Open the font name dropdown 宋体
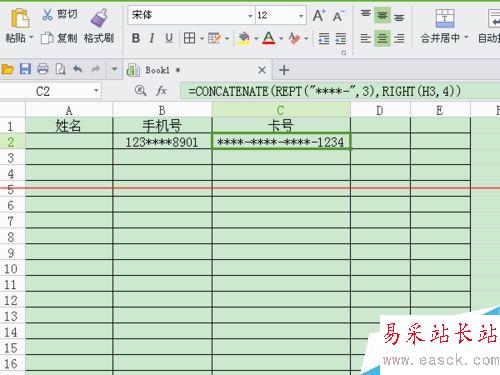The width and height of the screenshot is (500, 375). tap(250, 16)
